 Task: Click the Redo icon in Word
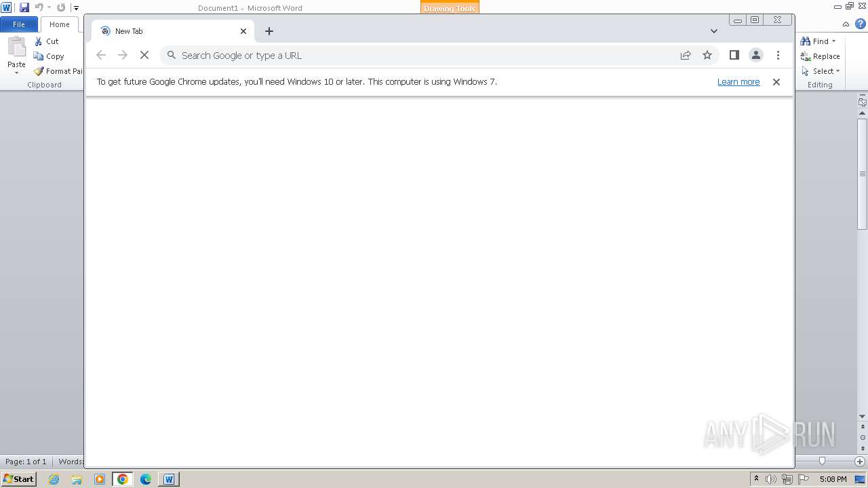pos(61,7)
